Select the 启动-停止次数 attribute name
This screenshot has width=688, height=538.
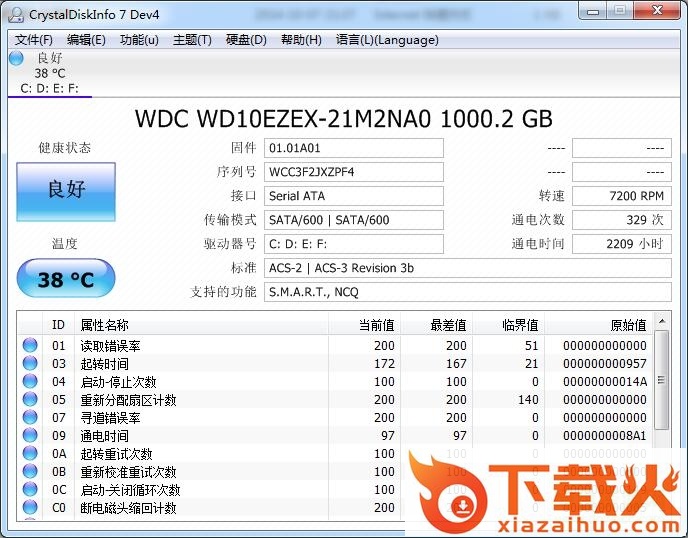tap(118, 382)
